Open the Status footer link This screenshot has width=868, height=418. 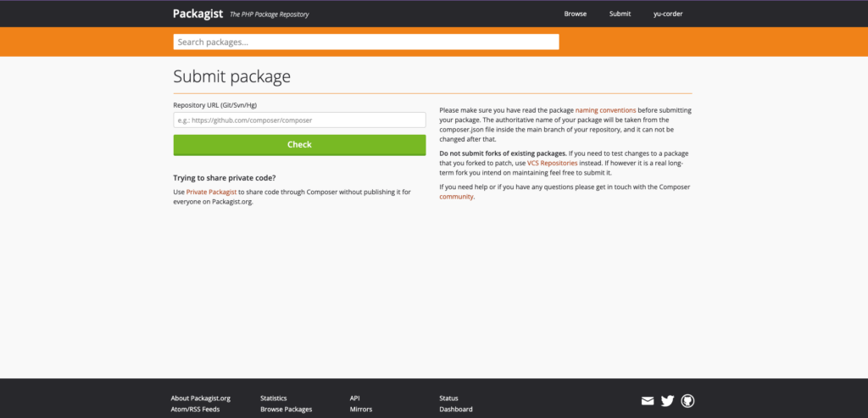pos(448,398)
